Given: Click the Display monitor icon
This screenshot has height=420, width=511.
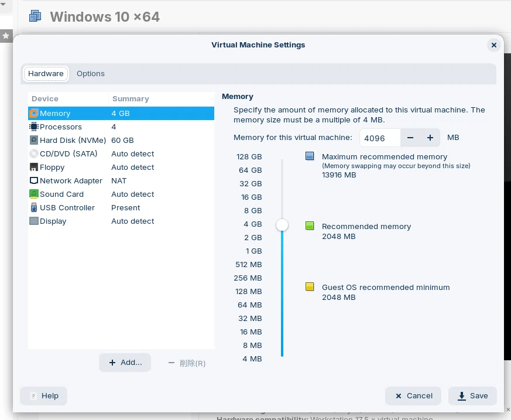Looking at the screenshot, I should 33,221.
